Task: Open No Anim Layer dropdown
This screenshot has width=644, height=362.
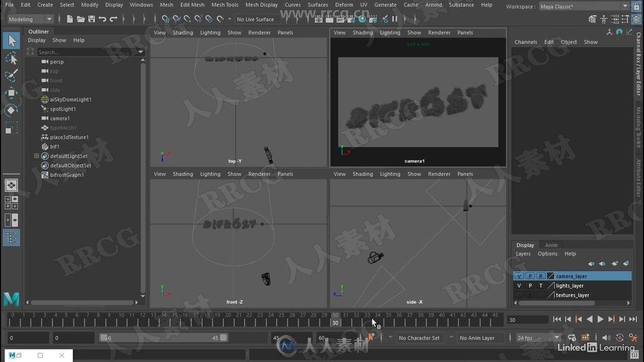Action: (x=481, y=338)
